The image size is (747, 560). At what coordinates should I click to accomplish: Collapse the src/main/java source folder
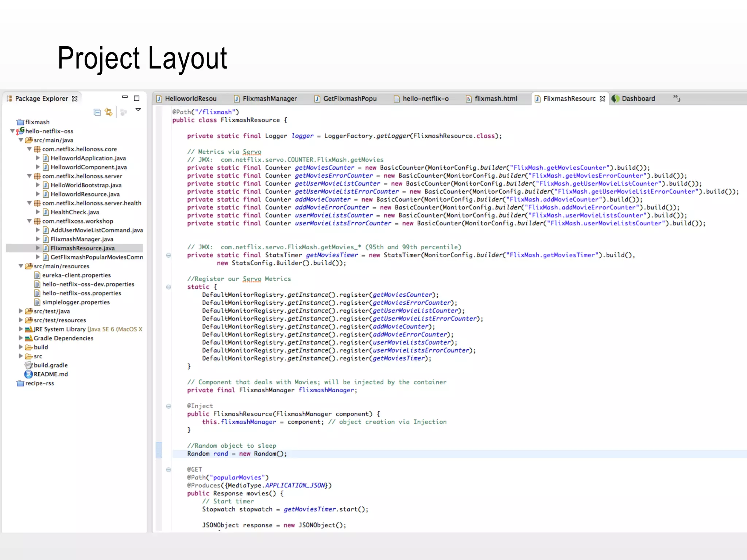pos(21,140)
